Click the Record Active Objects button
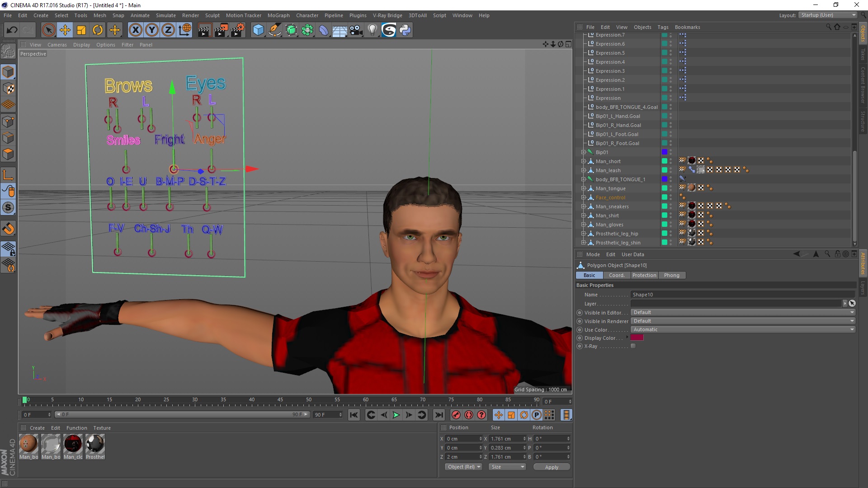868x488 pixels. pos(455,415)
